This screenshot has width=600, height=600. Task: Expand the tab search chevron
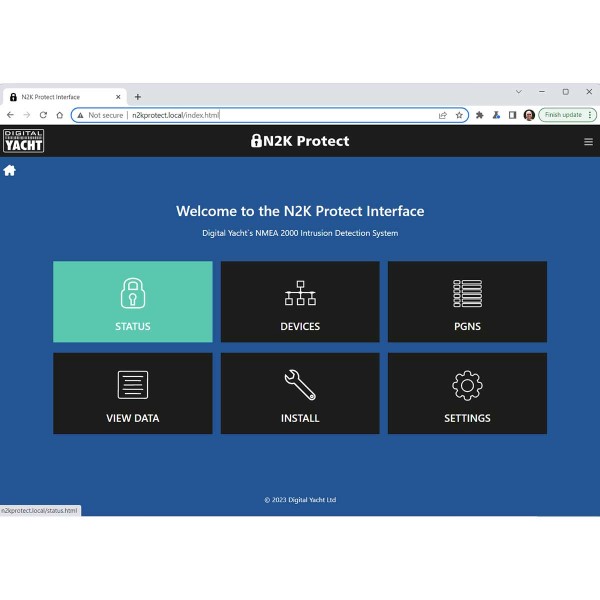click(x=518, y=92)
